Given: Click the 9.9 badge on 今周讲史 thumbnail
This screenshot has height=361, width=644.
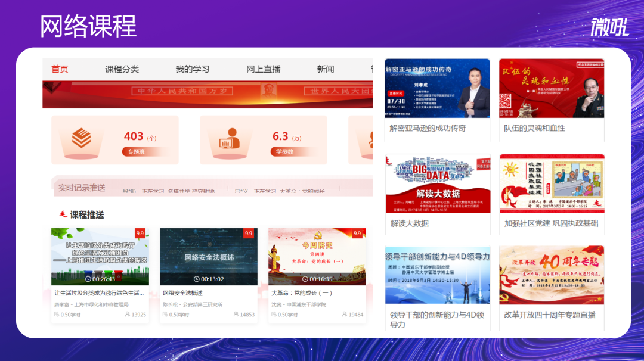Looking at the screenshot, I should pyautogui.click(x=357, y=233).
